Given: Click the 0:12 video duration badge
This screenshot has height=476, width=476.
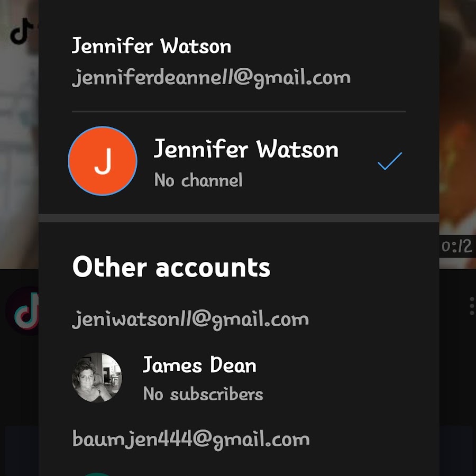Looking at the screenshot, I should point(457,246).
